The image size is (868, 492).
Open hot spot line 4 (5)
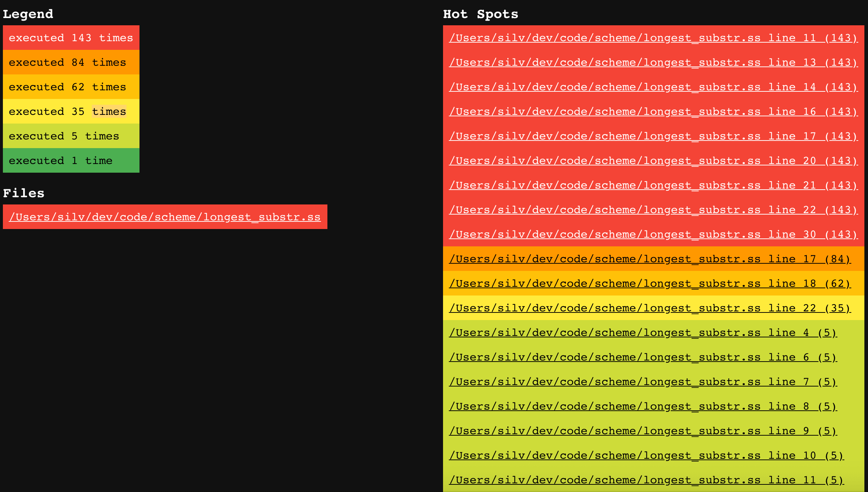[x=643, y=332]
